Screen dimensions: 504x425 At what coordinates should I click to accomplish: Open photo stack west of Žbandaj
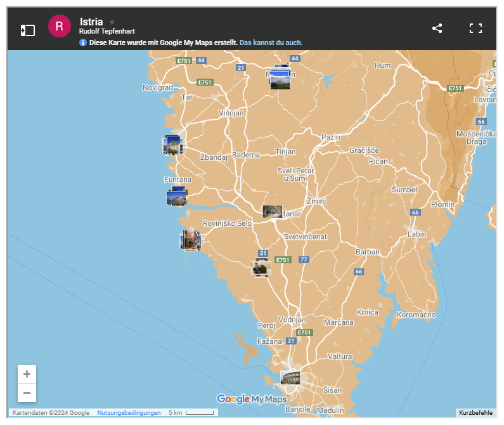click(x=172, y=145)
